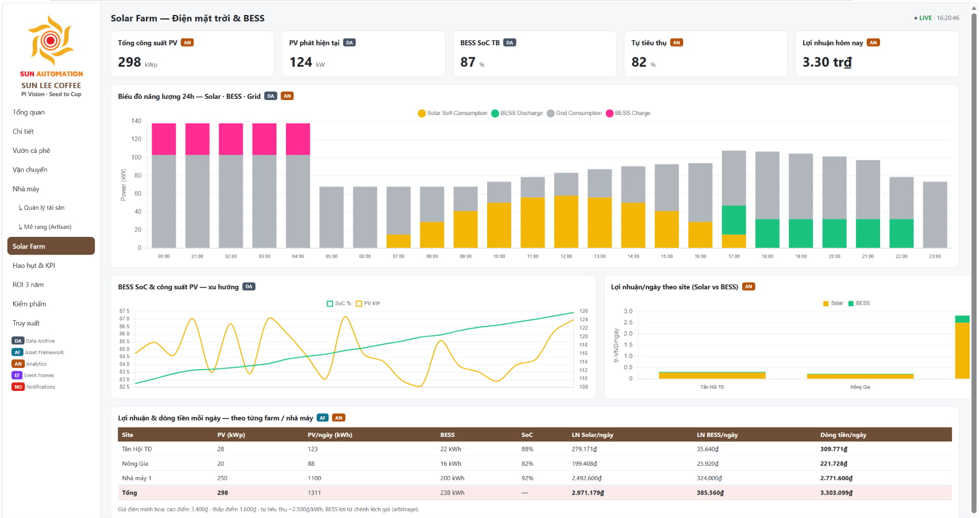Click the AN Analytics badge in sidebar
The image size is (980, 518).
(x=18, y=364)
